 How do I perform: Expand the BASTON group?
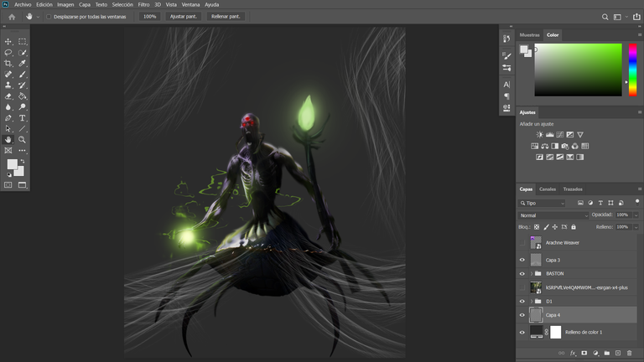point(532,274)
